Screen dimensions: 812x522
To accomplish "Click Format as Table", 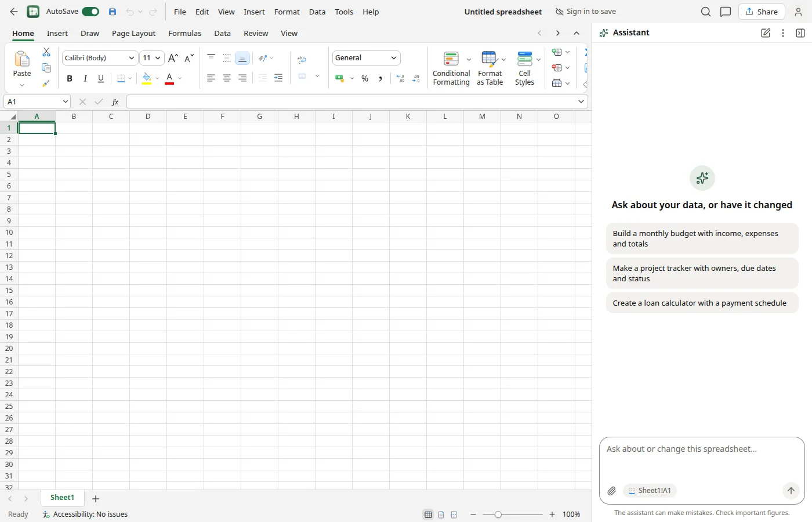I will [490, 68].
